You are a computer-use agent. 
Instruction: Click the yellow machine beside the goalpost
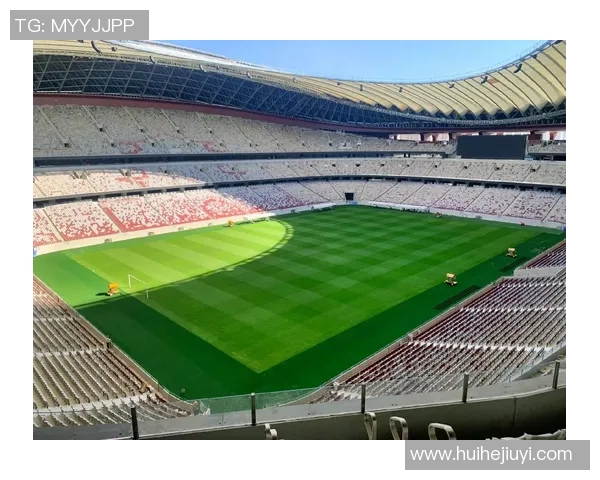tap(113, 289)
